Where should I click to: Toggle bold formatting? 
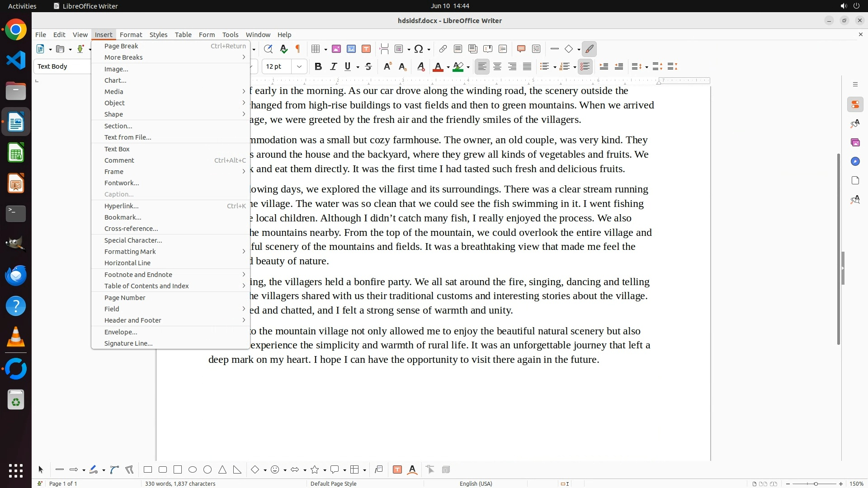pos(318,67)
